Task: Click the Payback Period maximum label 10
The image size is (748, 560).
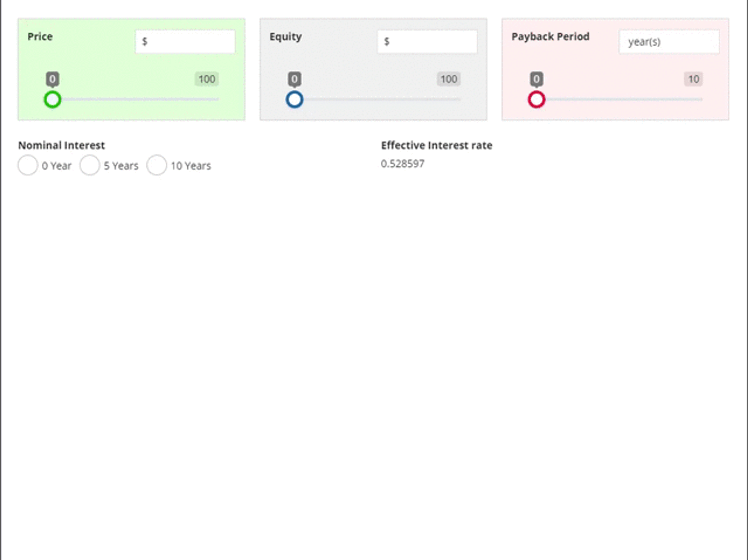Action: (694, 79)
